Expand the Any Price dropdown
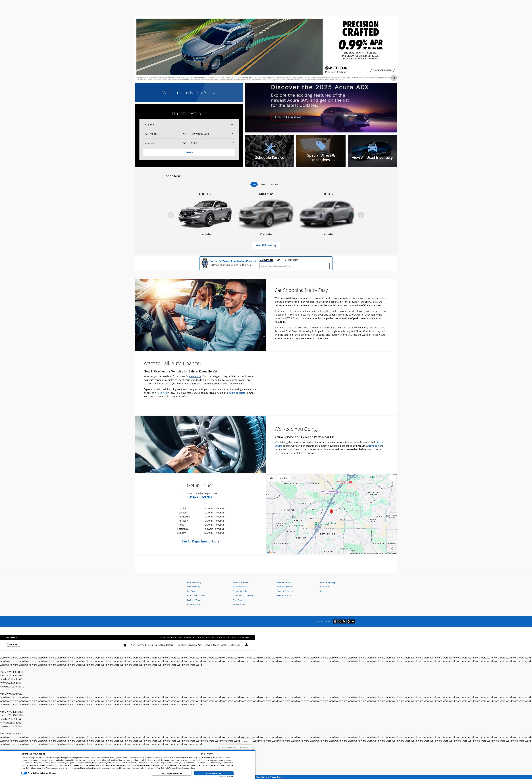Viewport: 532px width, 779px height. [x=165, y=143]
